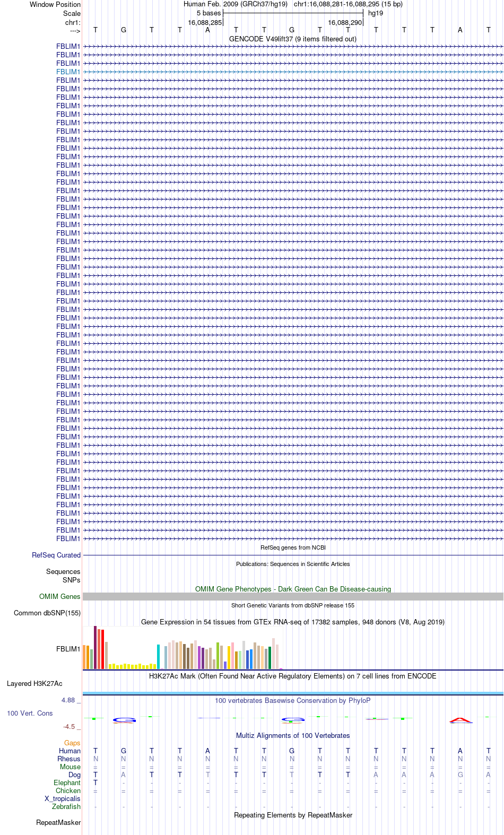Open the GENCODE V49lift37 track title
The image size is (504, 835).
click(293, 39)
